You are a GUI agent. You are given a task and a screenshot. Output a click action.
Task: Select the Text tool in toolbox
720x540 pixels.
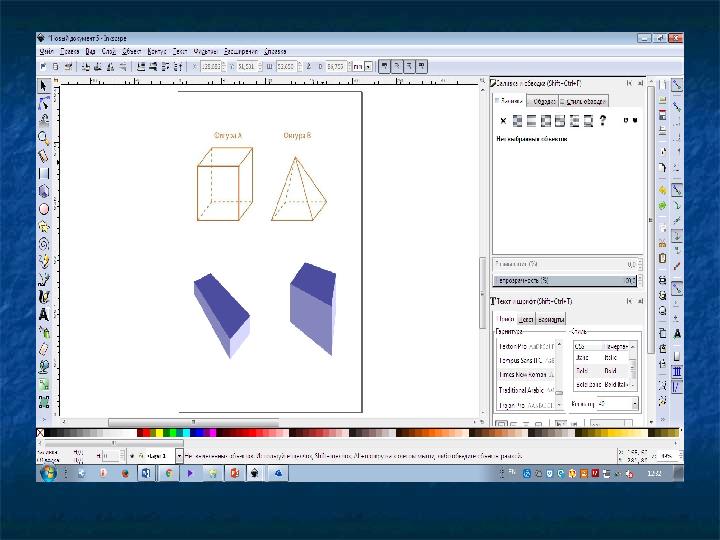pyautogui.click(x=44, y=315)
